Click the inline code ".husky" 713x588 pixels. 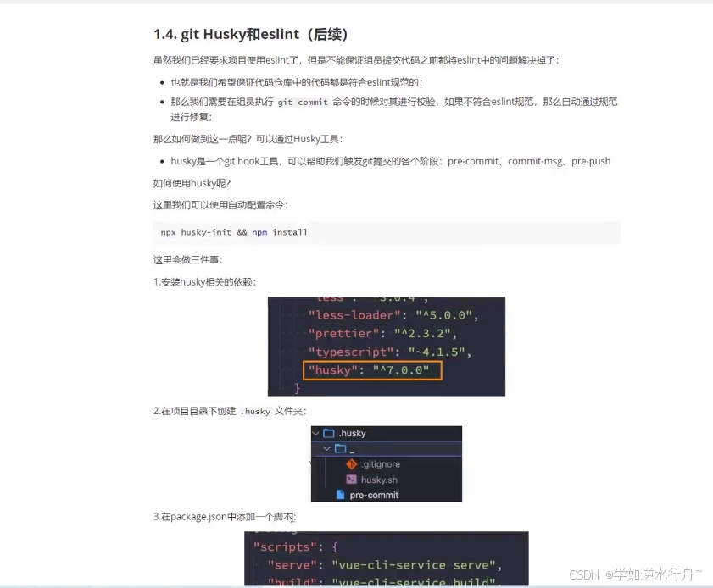click(255, 411)
